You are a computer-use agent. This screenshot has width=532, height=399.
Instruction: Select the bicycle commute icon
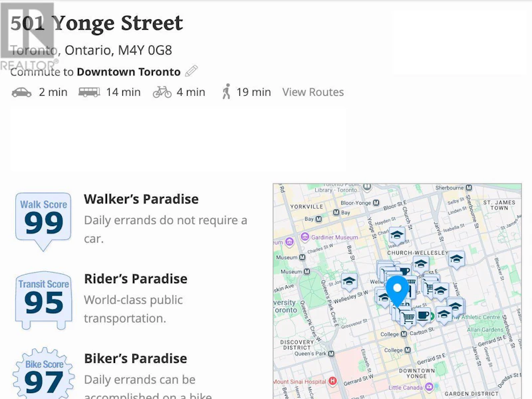point(162,92)
